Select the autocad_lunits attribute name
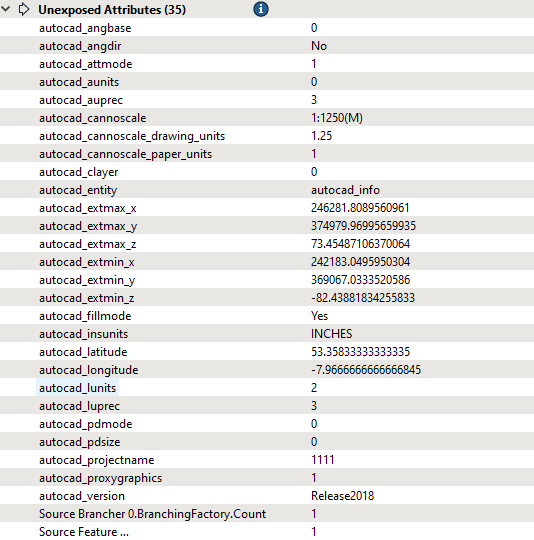 tap(77, 388)
